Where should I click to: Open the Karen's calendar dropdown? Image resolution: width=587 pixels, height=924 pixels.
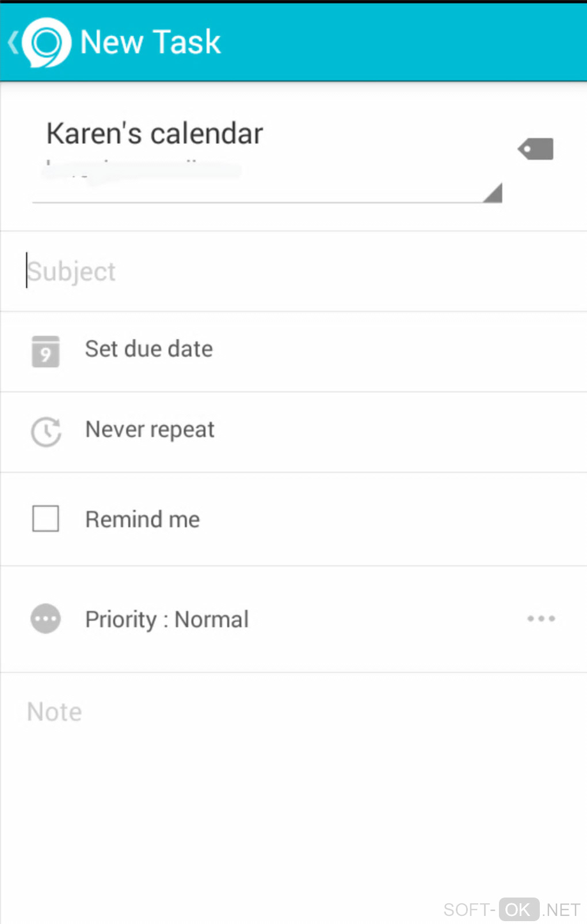(x=154, y=133)
